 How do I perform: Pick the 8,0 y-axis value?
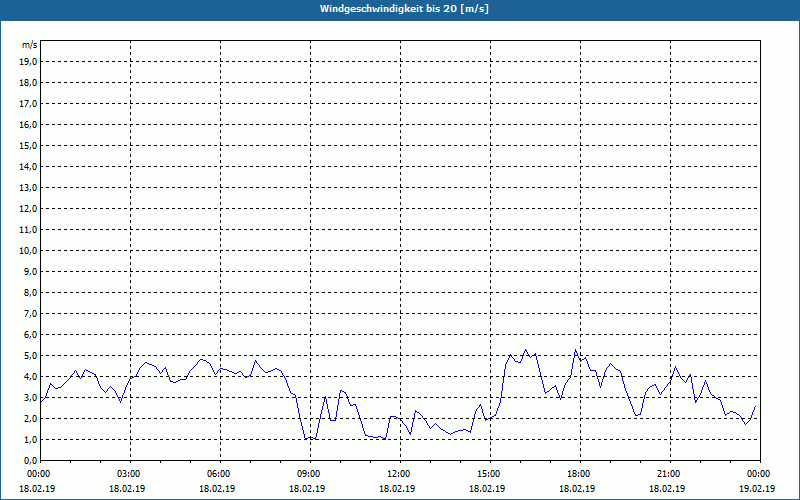(x=30, y=293)
